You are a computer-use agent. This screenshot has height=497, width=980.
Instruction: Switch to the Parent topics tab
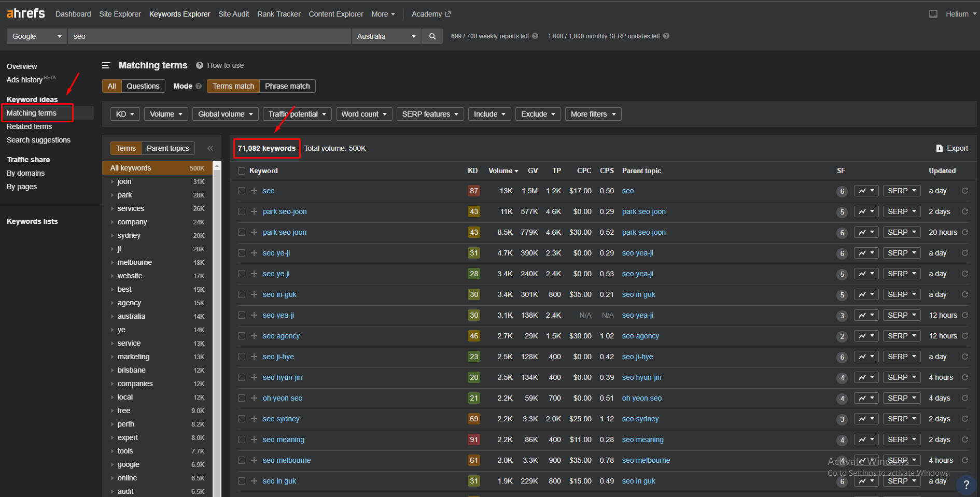pyautogui.click(x=168, y=148)
